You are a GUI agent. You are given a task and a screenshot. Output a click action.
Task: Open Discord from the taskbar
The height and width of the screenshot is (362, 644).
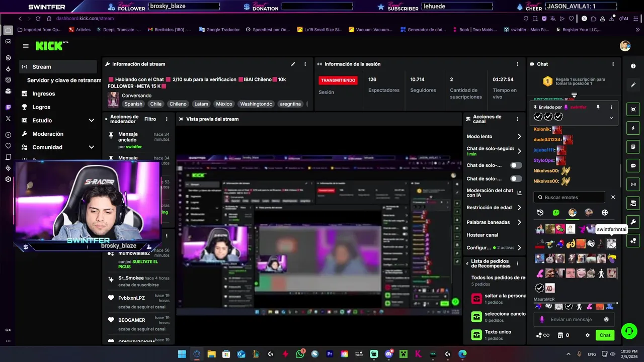pyautogui.click(x=388, y=354)
